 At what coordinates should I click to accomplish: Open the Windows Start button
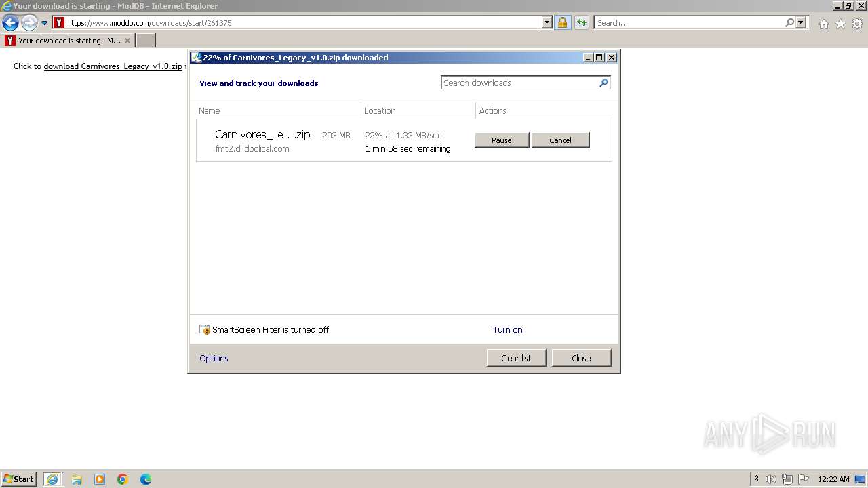(x=18, y=479)
